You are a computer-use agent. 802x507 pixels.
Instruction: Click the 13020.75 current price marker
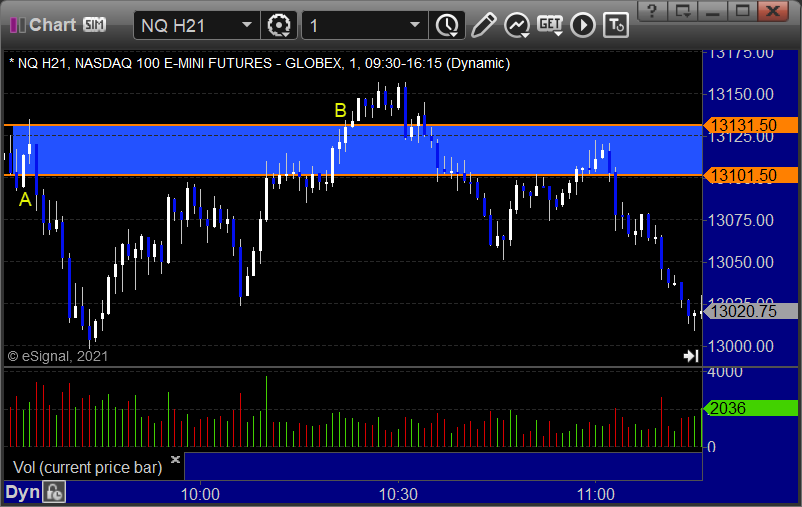coord(750,311)
